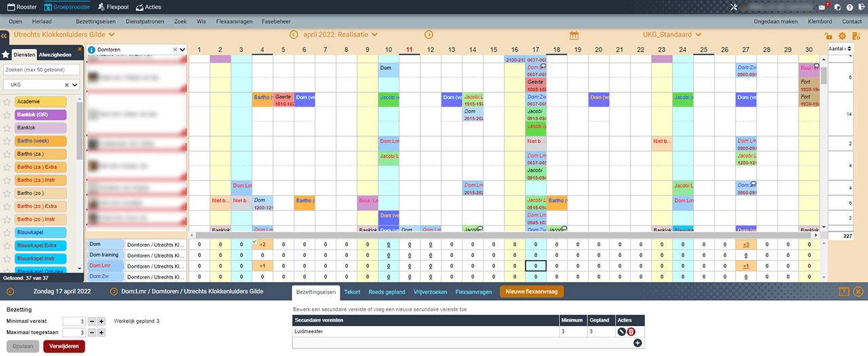Screen dimensions: 868x356
Task: Go to previous day in the bottom panel
Action: [x=9, y=292]
